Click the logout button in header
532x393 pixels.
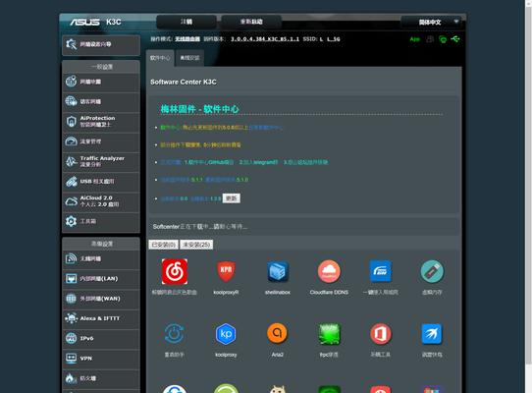tap(186, 22)
